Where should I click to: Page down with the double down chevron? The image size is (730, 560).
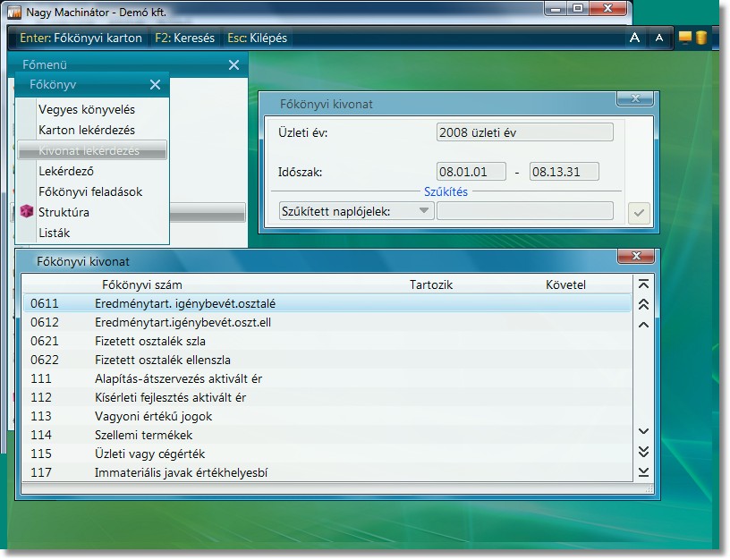point(642,452)
